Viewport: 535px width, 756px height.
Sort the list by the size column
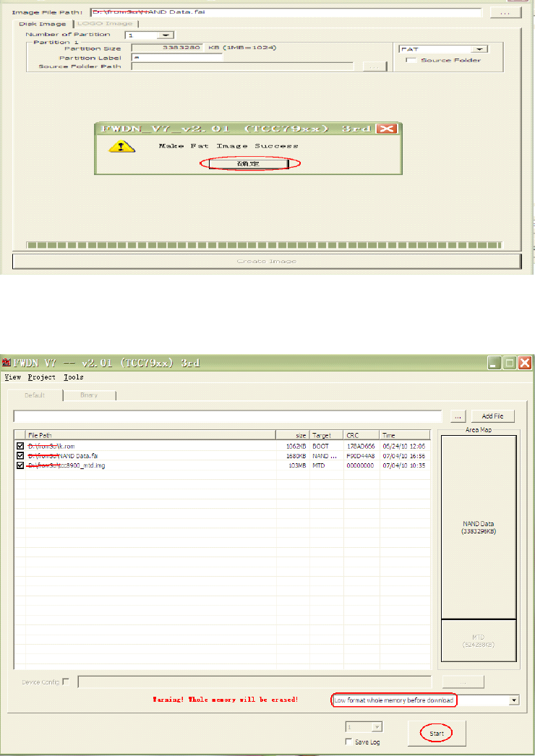coord(292,435)
